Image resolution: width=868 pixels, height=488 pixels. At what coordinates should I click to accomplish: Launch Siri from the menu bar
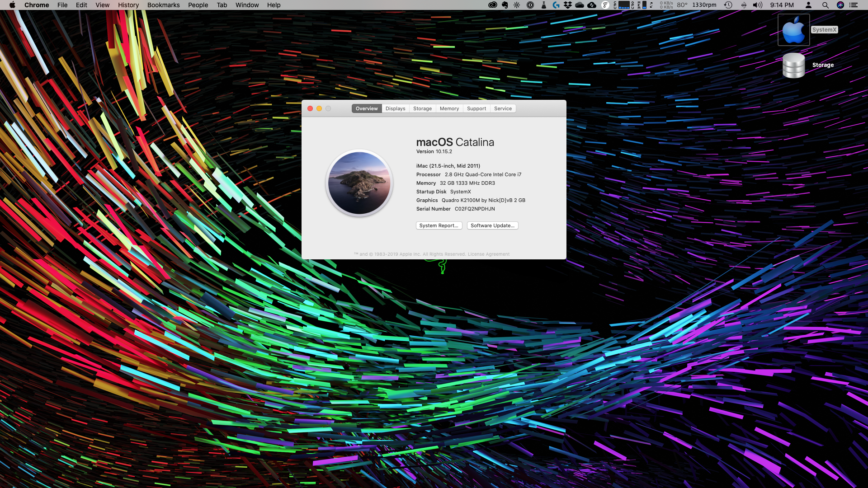(x=840, y=5)
